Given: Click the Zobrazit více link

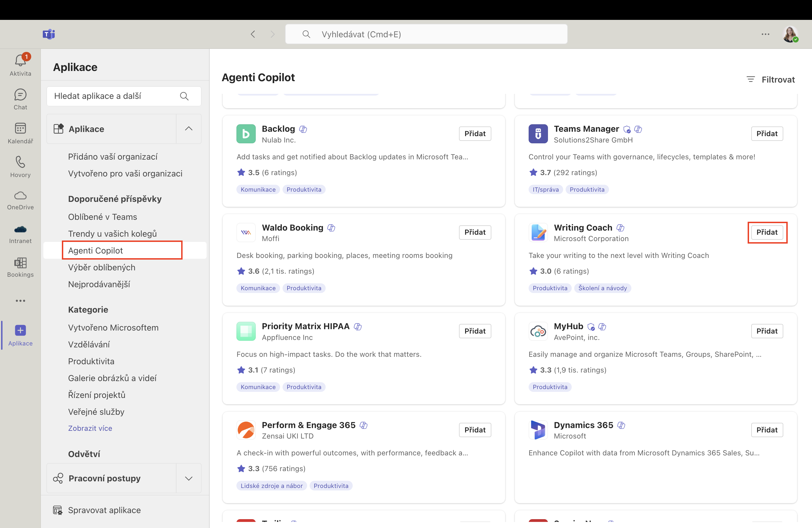Looking at the screenshot, I should point(90,428).
